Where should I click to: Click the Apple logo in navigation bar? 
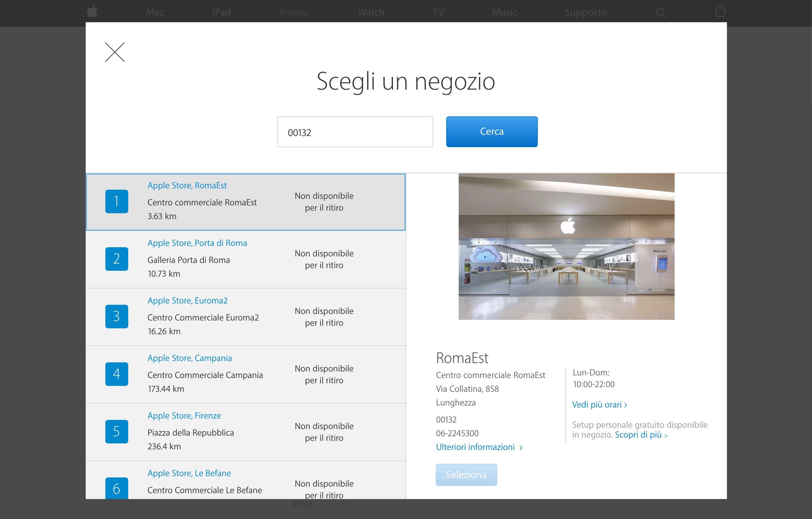click(x=92, y=12)
